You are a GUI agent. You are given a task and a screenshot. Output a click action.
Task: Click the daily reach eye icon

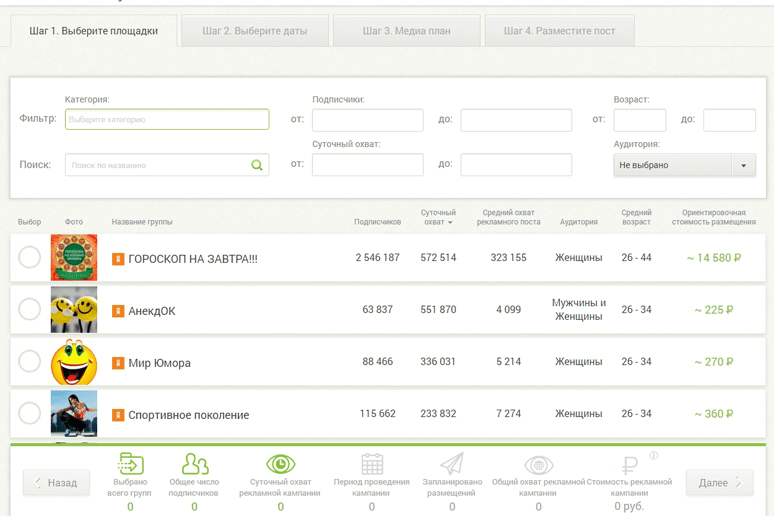[x=280, y=464]
